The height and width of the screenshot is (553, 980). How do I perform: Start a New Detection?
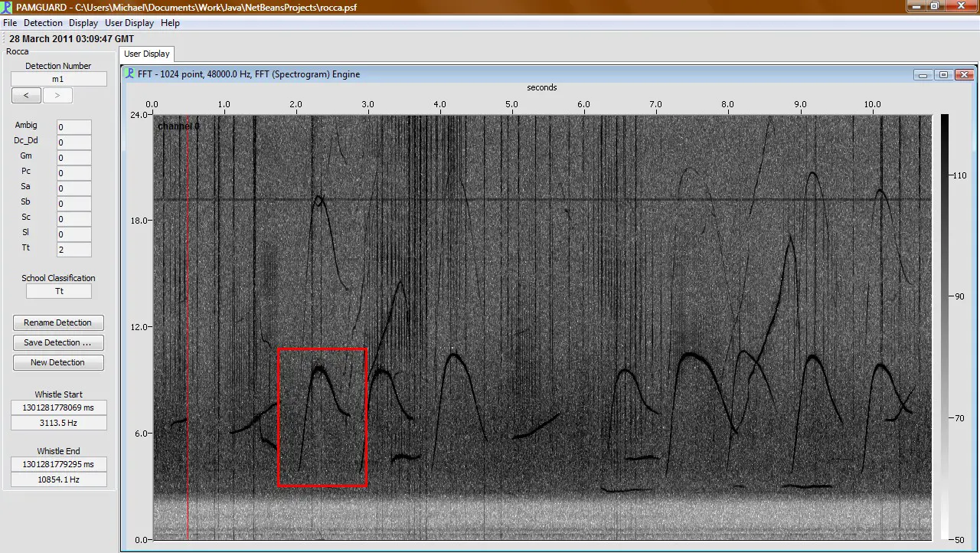[58, 362]
